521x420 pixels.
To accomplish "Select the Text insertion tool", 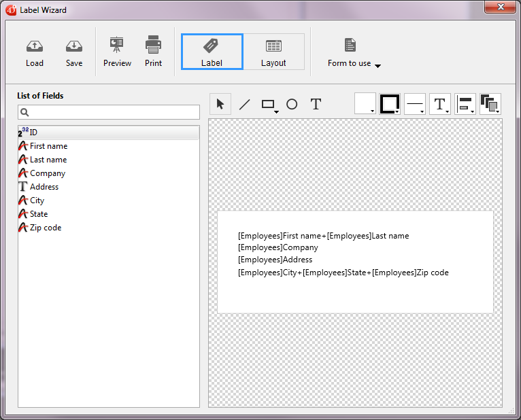I will [x=316, y=104].
